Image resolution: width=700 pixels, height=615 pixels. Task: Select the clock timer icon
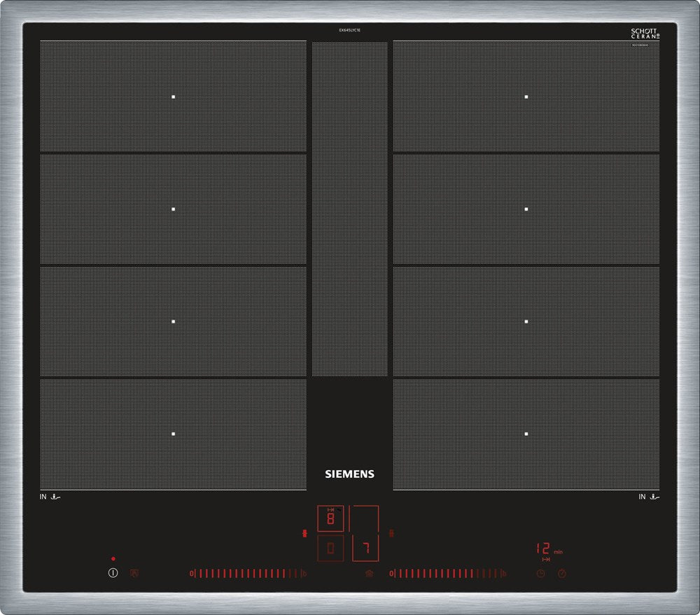pyautogui.click(x=541, y=573)
